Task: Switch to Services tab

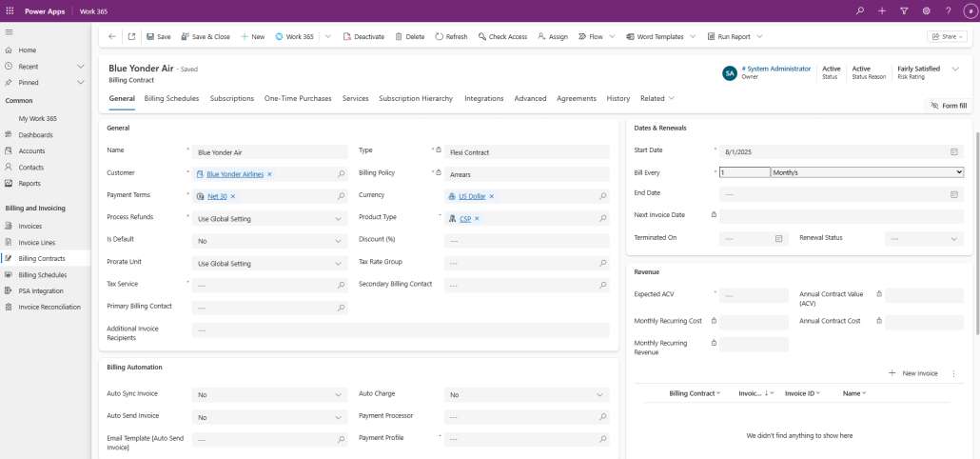Action: (355, 98)
